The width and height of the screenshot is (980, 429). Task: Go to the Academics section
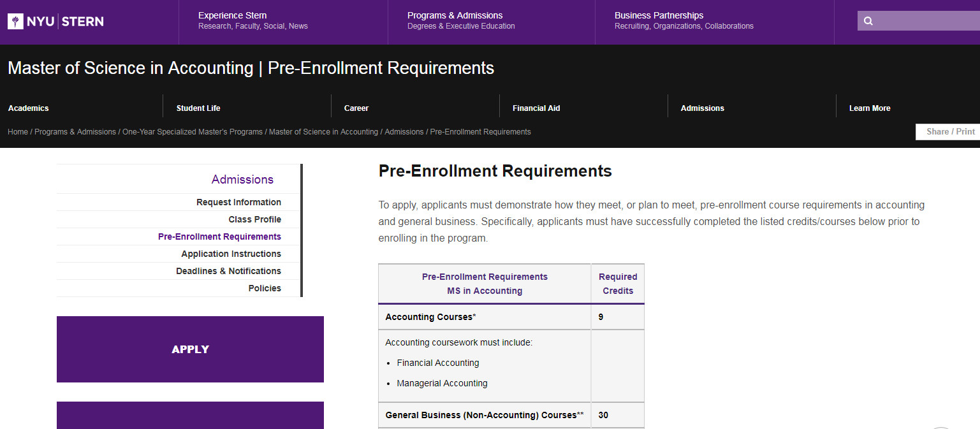29,108
